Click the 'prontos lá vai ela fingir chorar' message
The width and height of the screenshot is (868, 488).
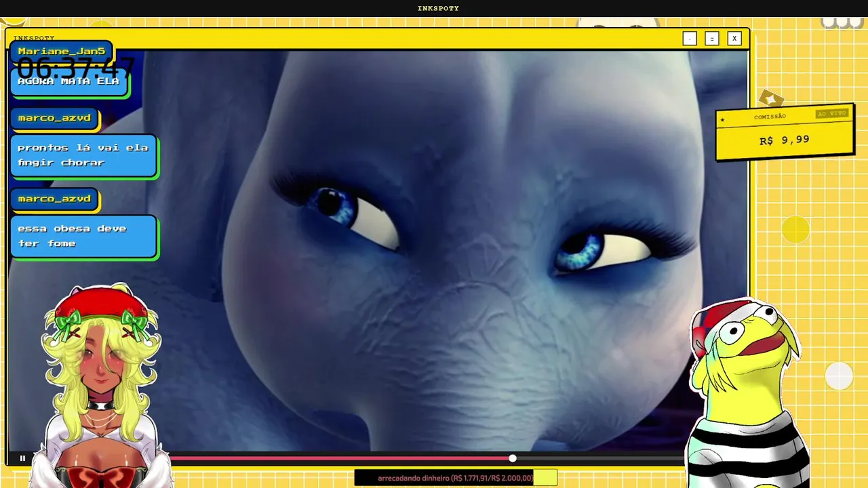pos(84,156)
